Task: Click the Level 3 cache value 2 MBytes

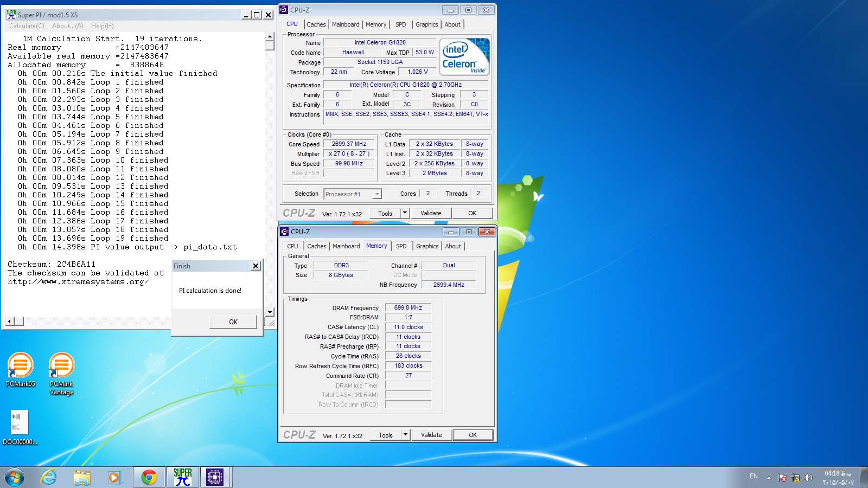Action: (x=435, y=173)
